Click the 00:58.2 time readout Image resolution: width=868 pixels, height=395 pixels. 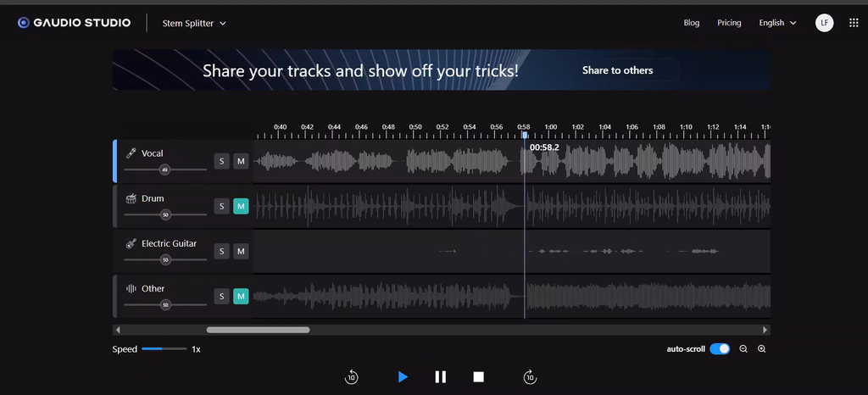pos(544,147)
